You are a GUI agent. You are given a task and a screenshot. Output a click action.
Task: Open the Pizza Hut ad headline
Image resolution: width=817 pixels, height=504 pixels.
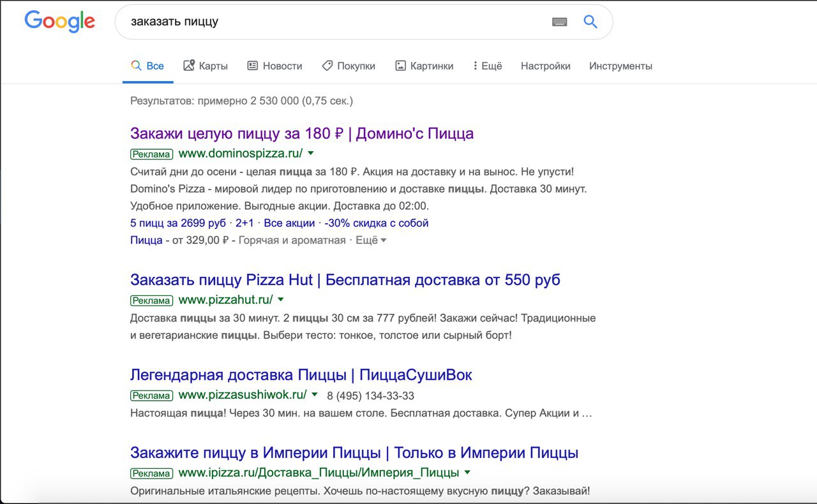coord(345,279)
